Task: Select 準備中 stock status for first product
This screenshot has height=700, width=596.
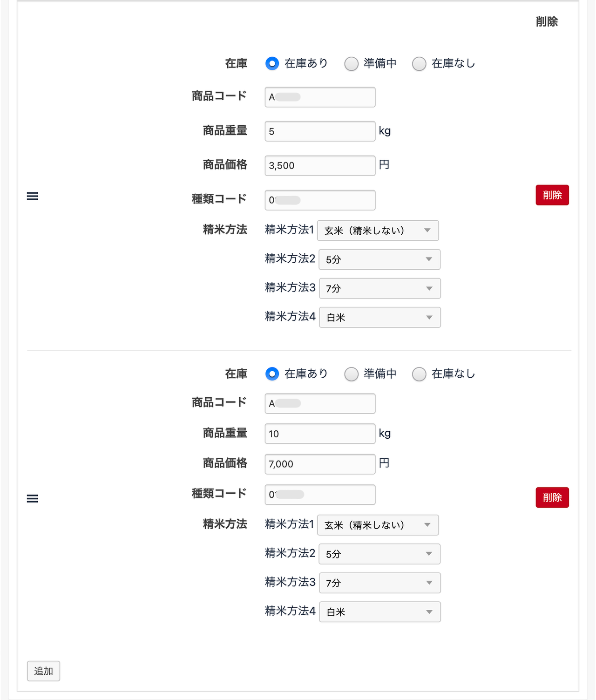Action: pos(352,64)
